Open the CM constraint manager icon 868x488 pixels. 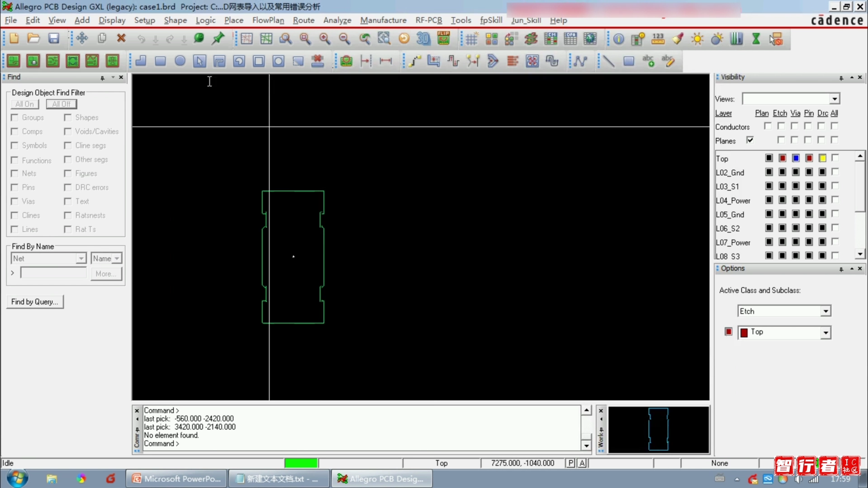[x=550, y=39]
